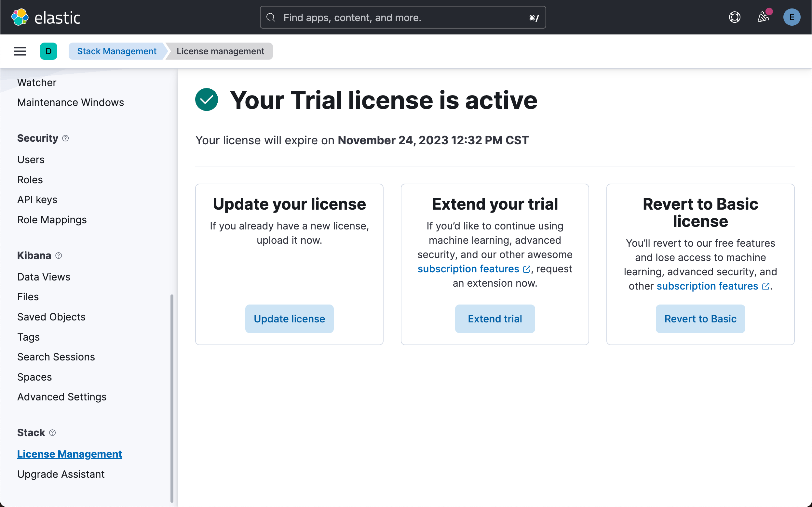Open the License Management sidebar link
This screenshot has width=812, height=507.
pos(70,454)
